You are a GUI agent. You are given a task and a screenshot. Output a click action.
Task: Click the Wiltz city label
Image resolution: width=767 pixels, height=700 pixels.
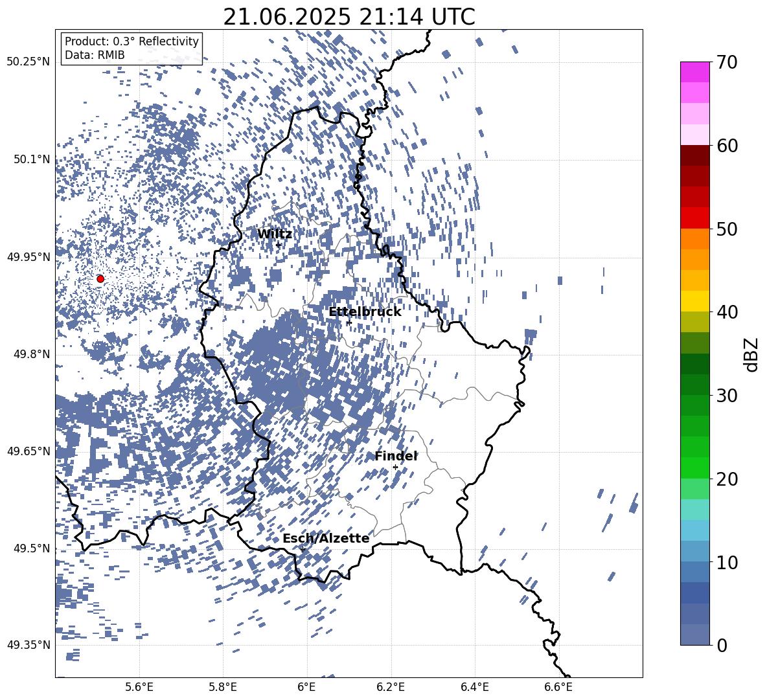275,234
